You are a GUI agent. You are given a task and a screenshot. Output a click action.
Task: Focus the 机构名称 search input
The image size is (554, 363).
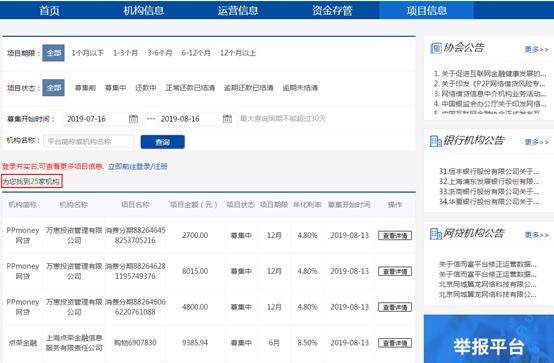pos(89,141)
